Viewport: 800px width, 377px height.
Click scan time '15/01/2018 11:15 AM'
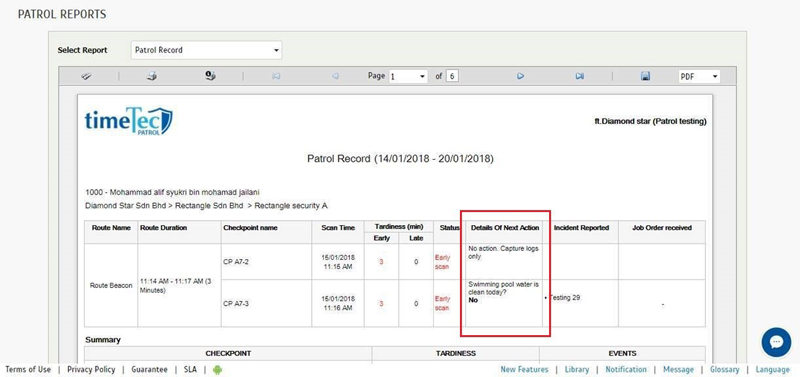(338, 261)
